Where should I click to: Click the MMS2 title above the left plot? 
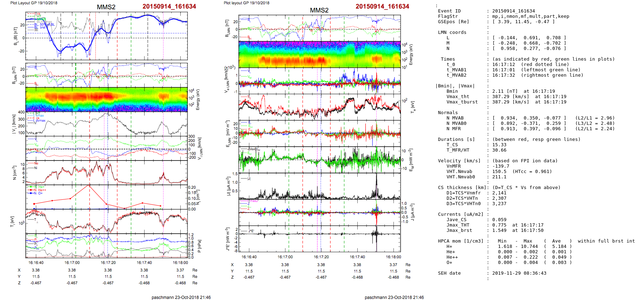point(106,7)
